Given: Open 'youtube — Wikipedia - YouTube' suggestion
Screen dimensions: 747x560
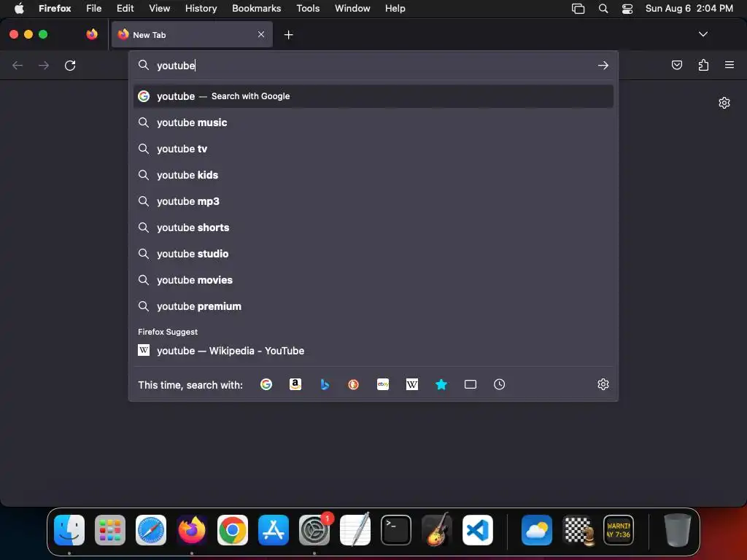Looking at the screenshot, I should point(373,351).
